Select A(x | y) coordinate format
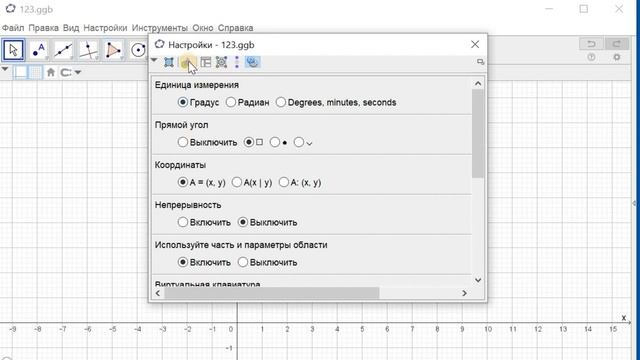This screenshot has width=640, height=360. (252, 182)
